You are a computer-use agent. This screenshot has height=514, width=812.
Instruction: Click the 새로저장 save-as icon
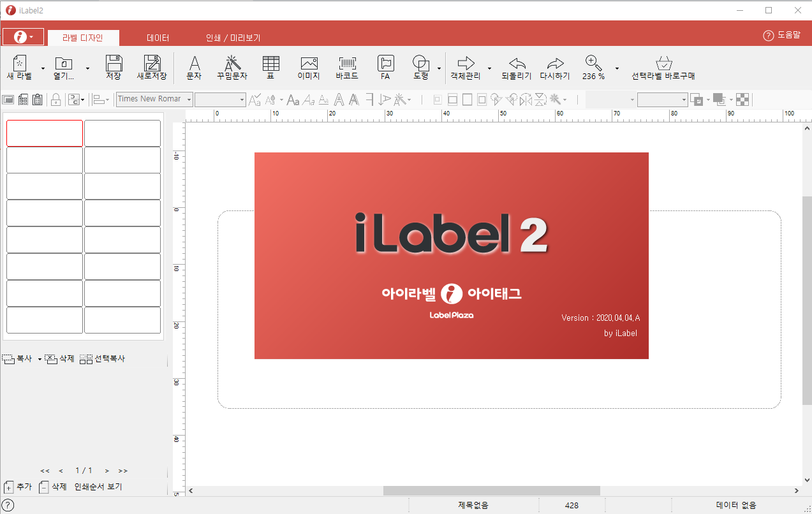coord(152,68)
